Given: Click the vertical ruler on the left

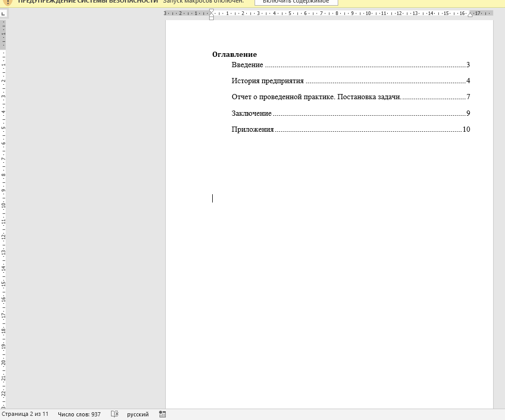Looking at the screenshot, I should 3,207.
